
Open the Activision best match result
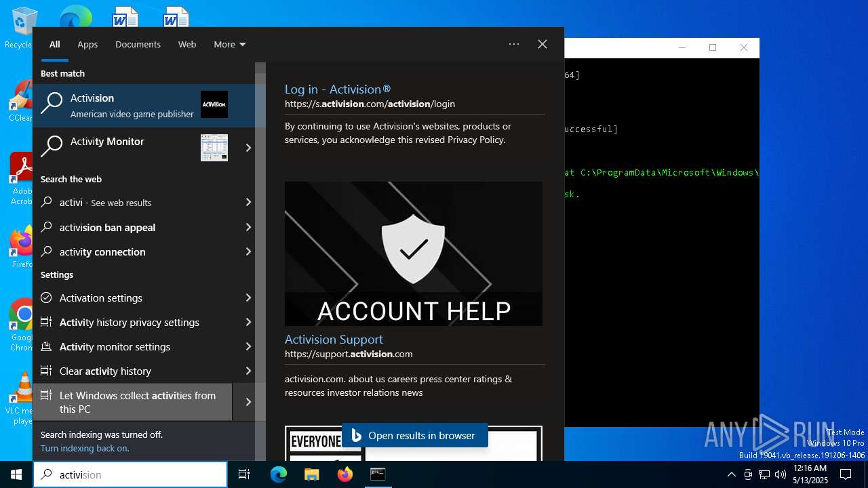pyautogui.click(x=144, y=106)
